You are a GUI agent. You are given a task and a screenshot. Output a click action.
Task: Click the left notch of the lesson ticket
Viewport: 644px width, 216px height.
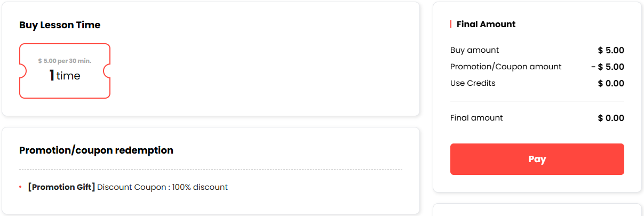(x=22, y=71)
